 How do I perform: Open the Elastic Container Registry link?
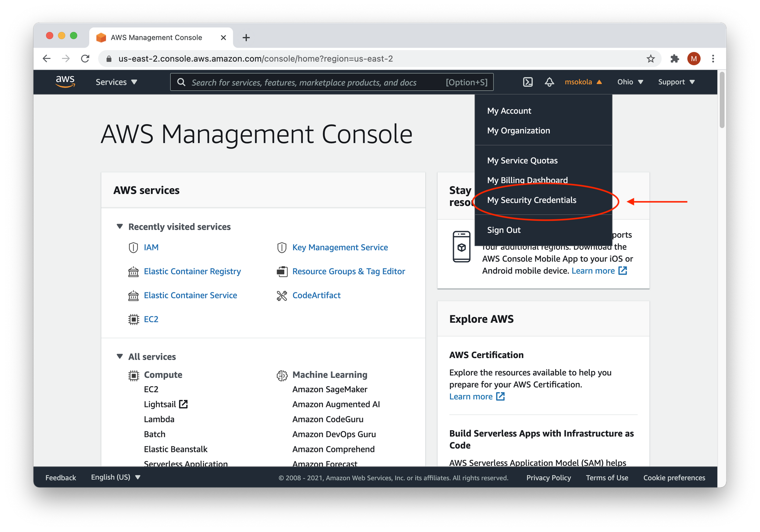point(192,272)
